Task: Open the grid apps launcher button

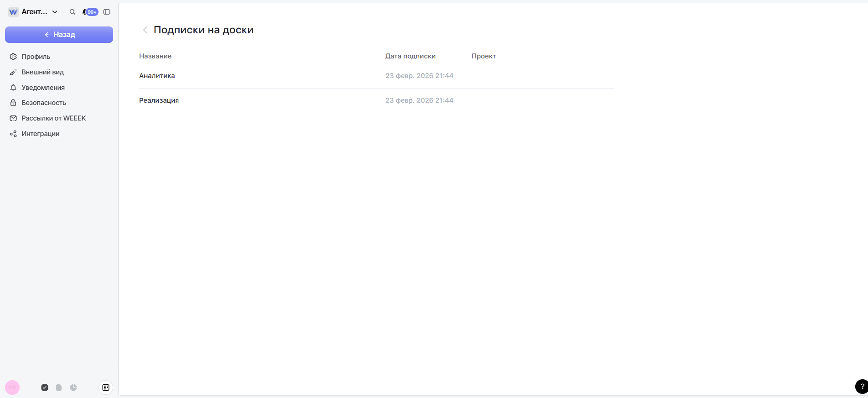Action: point(106,388)
